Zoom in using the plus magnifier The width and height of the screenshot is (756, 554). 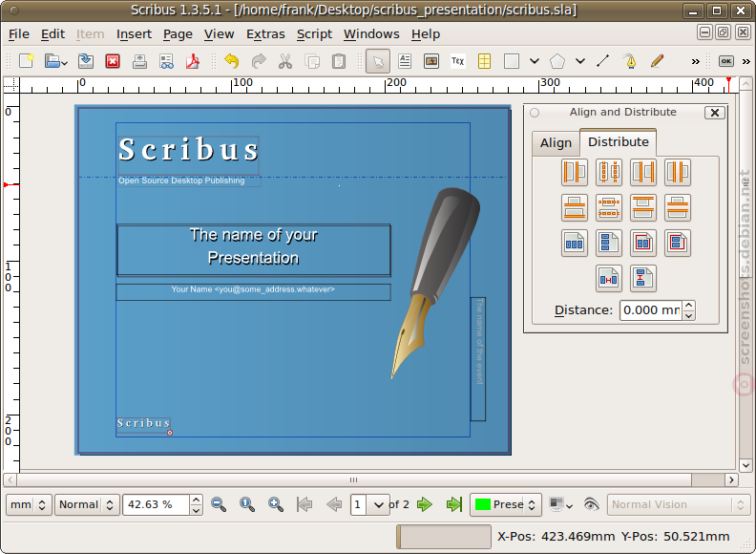[276, 504]
